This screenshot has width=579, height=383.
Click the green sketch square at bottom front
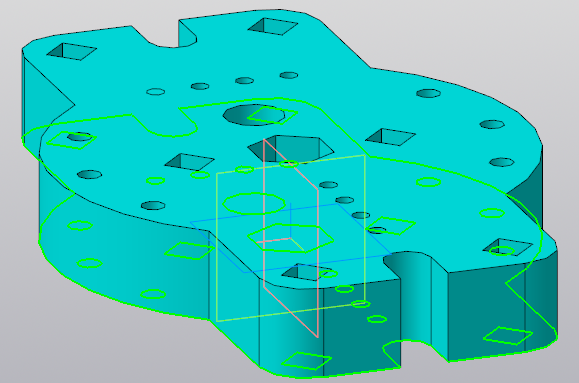306,361
